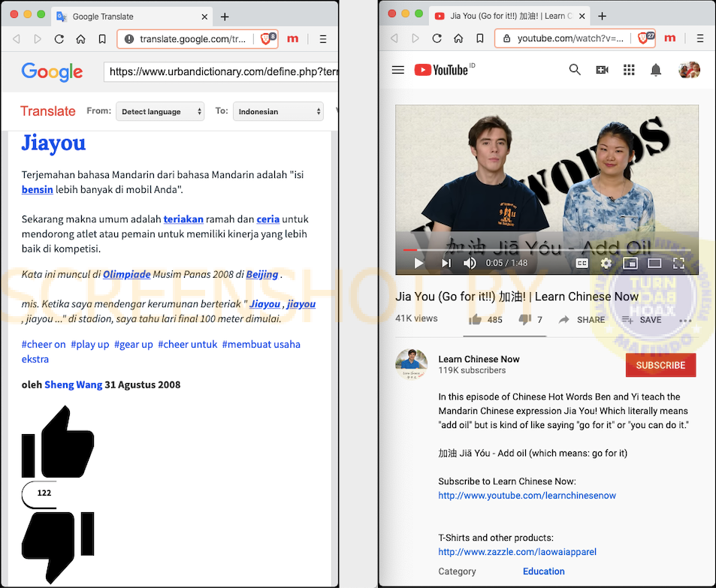Open the Learn Chinese Now channel name

click(479, 359)
